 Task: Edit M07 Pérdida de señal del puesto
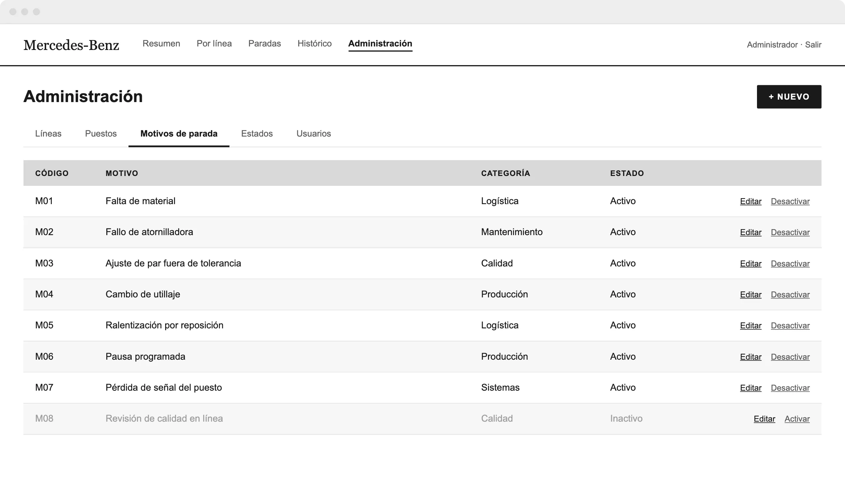[x=751, y=388]
